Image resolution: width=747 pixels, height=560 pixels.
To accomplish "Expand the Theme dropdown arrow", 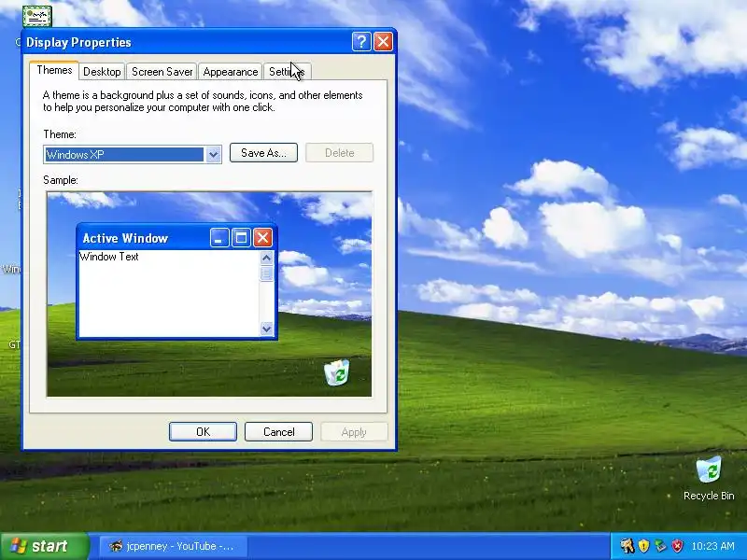I will pyautogui.click(x=213, y=154).
